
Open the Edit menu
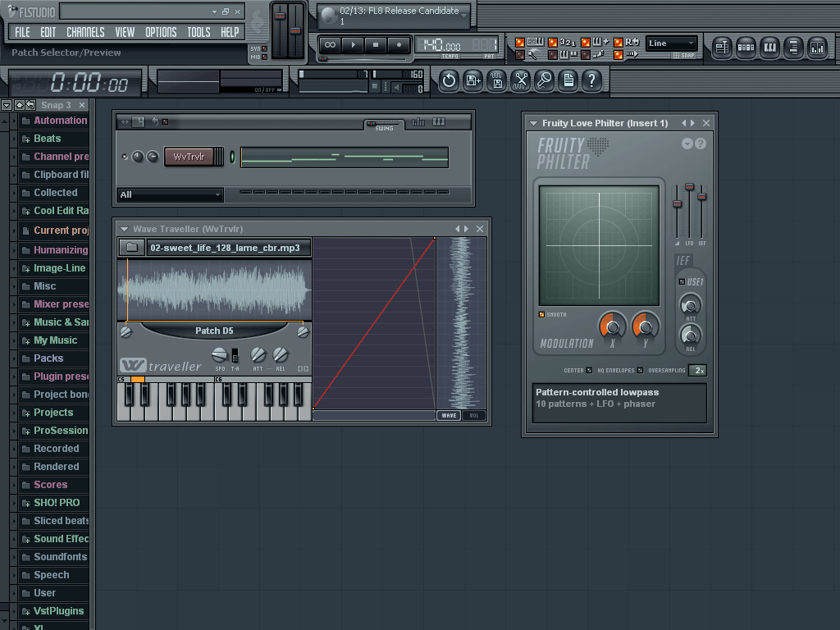48,32
